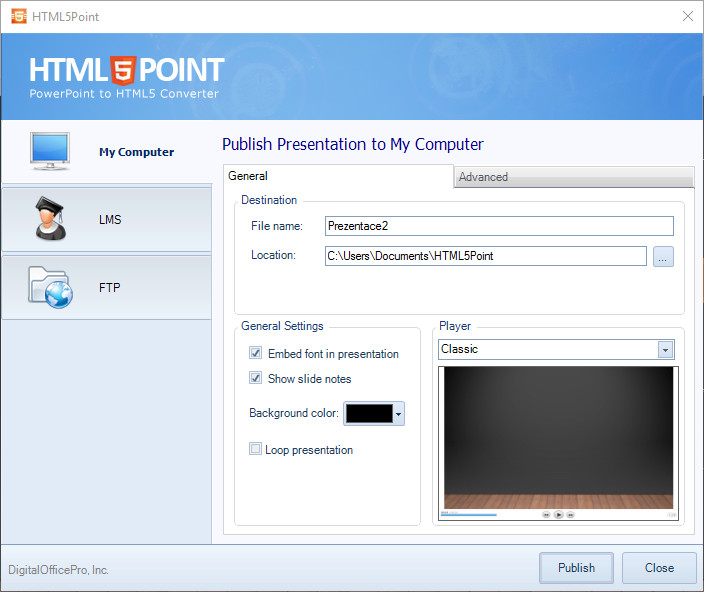Click the Publish Presentation to My Computer heading

point(352,145)
